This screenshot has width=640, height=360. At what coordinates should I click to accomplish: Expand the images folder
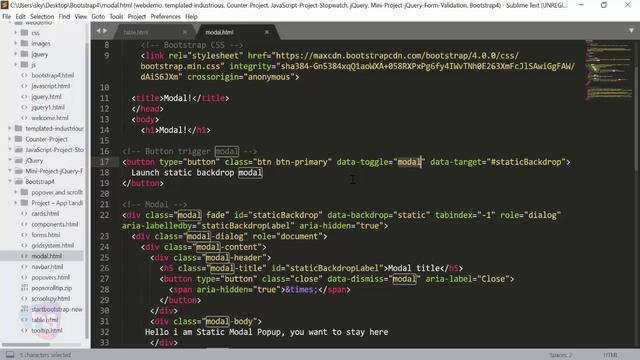pos(16,43)
